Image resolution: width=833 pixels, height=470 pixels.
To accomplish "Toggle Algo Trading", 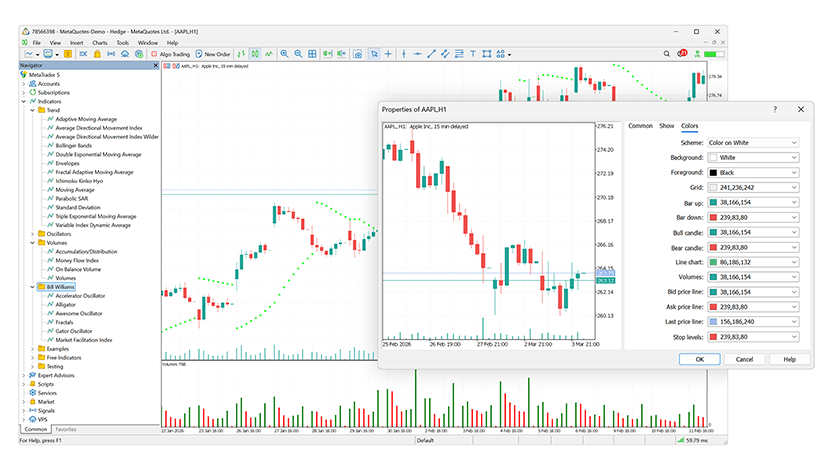I will coord(170,54).
